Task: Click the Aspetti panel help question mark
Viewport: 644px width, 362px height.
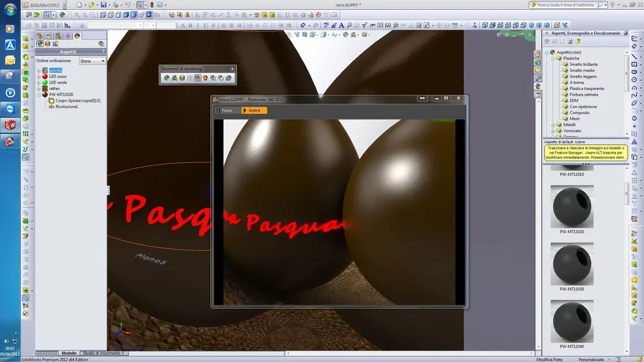Action: pyautogui.click(x=103, y=52)
